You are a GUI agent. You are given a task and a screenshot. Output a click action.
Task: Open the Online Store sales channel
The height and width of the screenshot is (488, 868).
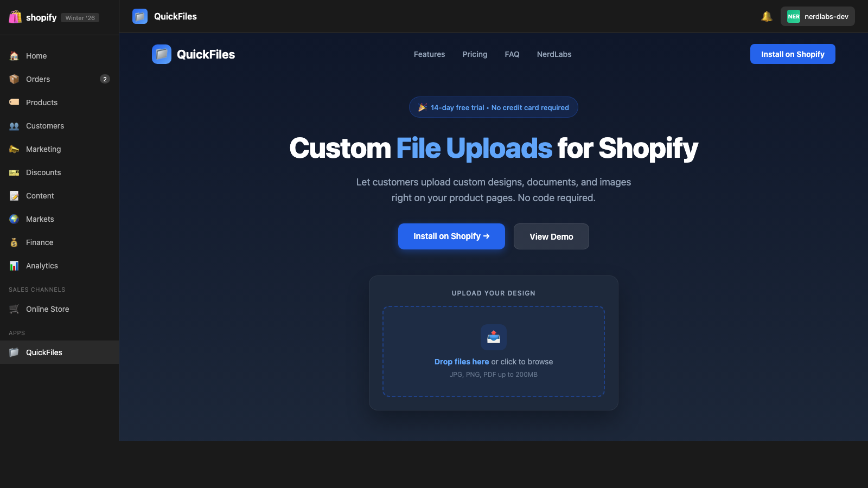click(60, 309)
